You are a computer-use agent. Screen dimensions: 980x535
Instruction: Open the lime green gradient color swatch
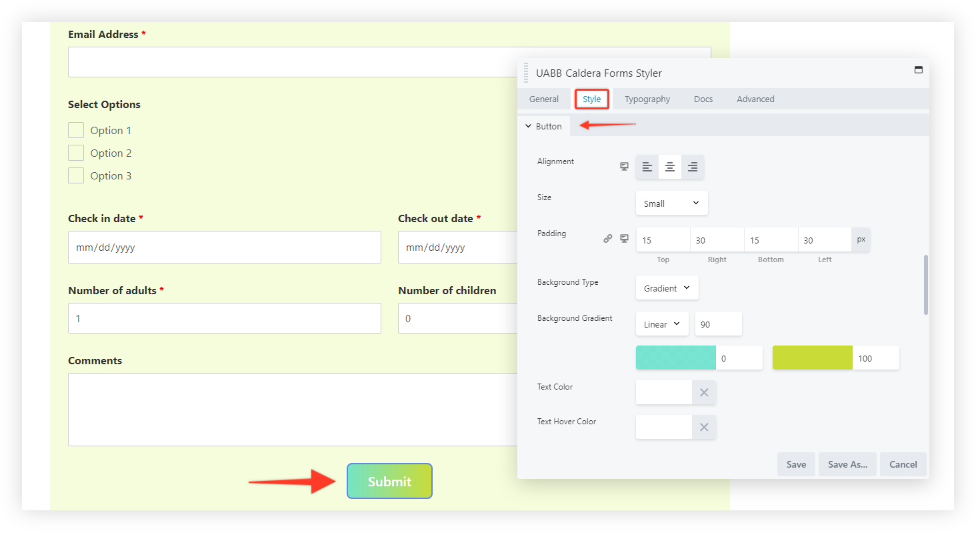[x=812, y=358]
